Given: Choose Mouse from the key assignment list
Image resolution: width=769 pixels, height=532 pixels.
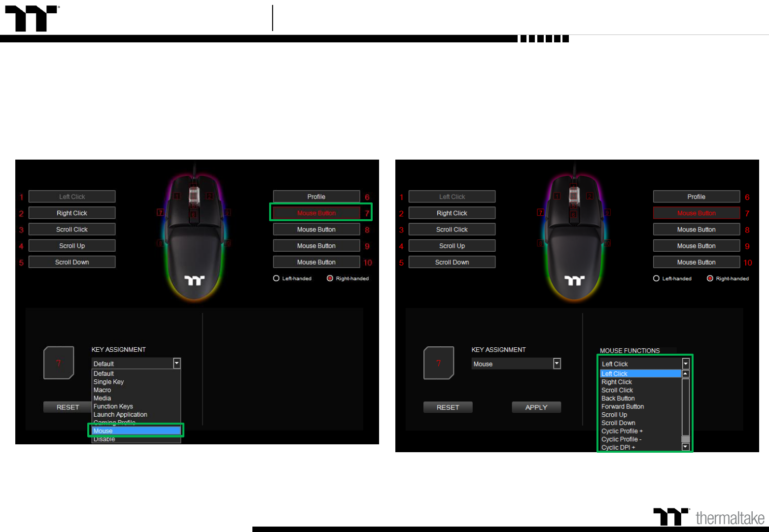Looking at the screenshot, I should 136,431.
